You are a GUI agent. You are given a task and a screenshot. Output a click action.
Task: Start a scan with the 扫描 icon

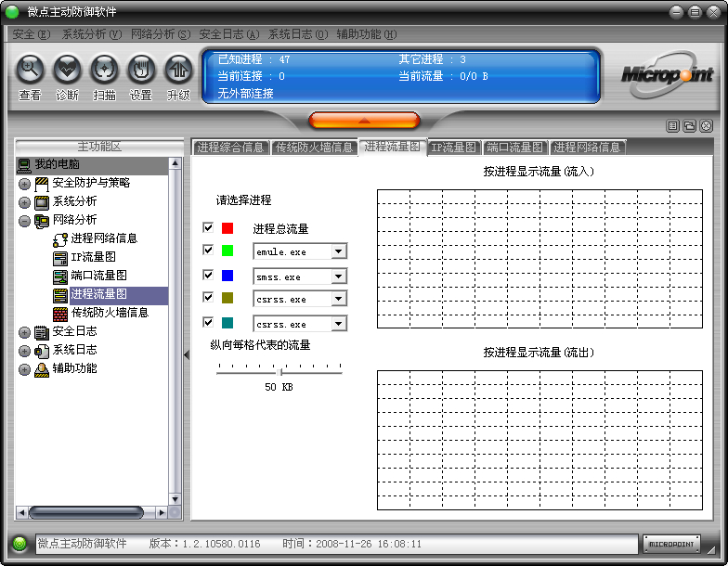104,70
